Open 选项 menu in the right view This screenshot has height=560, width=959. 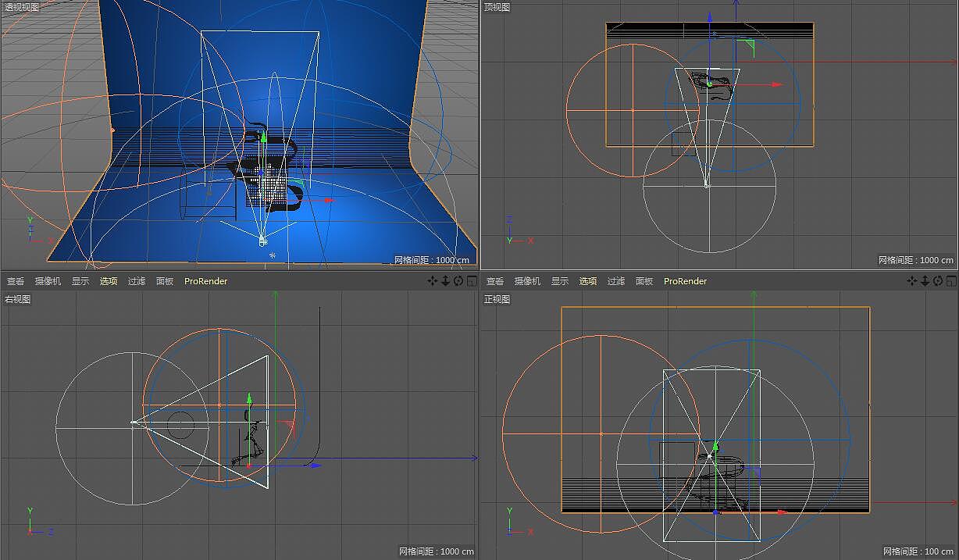click(x=109, y=281)
